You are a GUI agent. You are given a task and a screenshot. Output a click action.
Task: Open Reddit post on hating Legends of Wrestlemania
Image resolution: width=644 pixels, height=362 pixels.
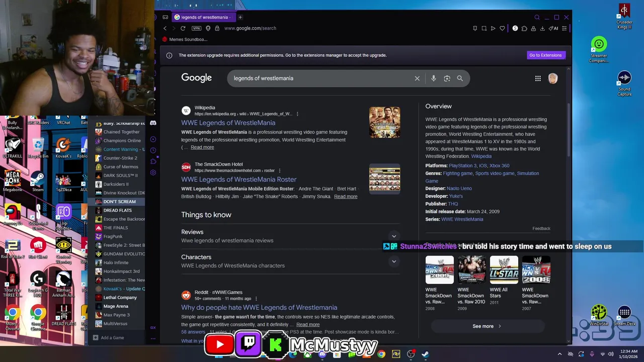point(259,308)
